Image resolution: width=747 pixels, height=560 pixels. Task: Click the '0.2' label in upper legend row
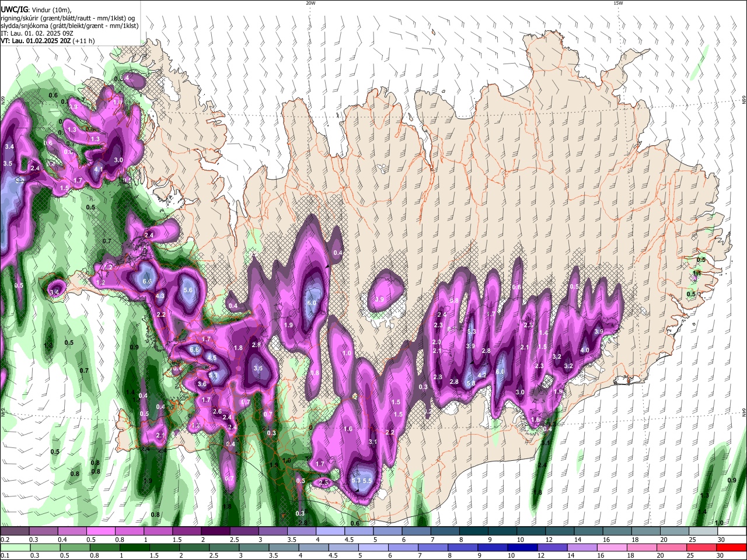tap(4, 540)
